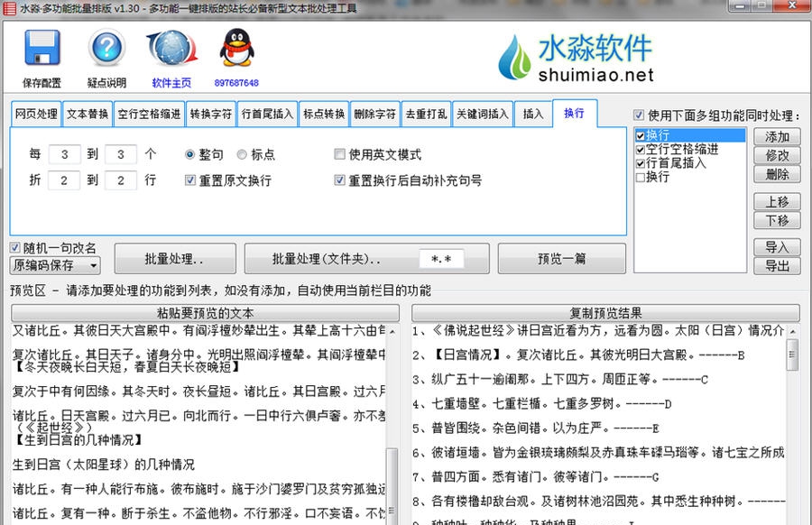Switch to the 文本替换 tab
812x525 pixels.
click(86, 114)
